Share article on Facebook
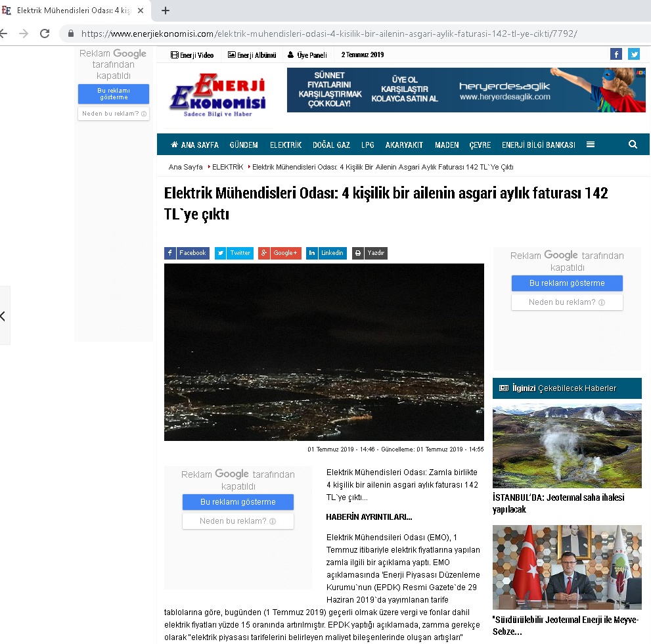The height and width of the screenshot is (644, 651). click(187, 253)
